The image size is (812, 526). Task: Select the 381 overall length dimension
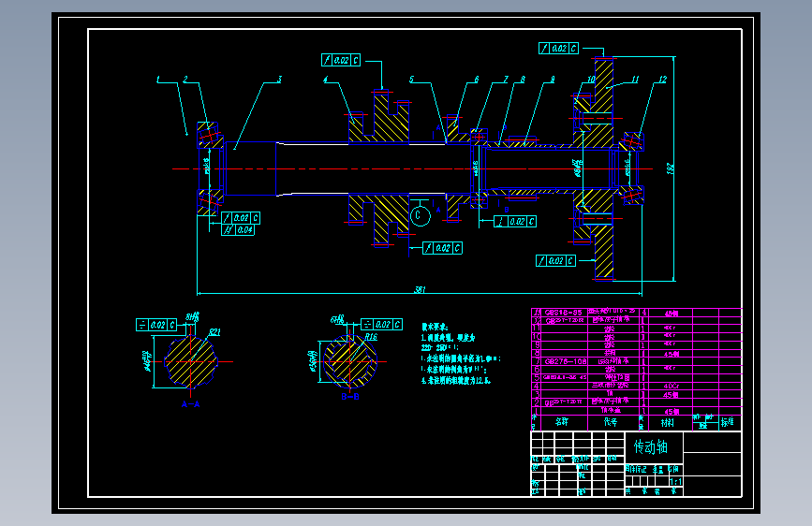(x=420, y=289)
